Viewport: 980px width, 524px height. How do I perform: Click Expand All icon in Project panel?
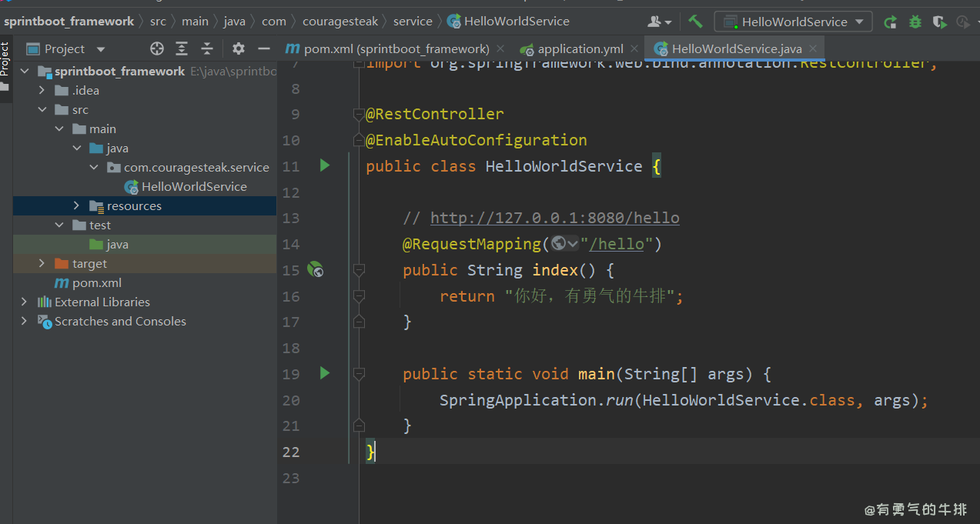pyautogui.click(x=182, y=48)
